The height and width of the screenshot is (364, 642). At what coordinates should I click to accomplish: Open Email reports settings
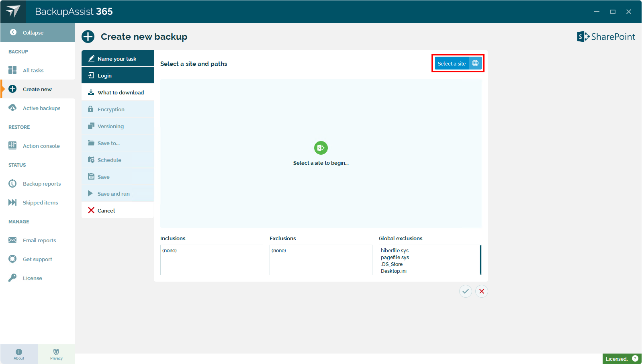pos(38,240)
